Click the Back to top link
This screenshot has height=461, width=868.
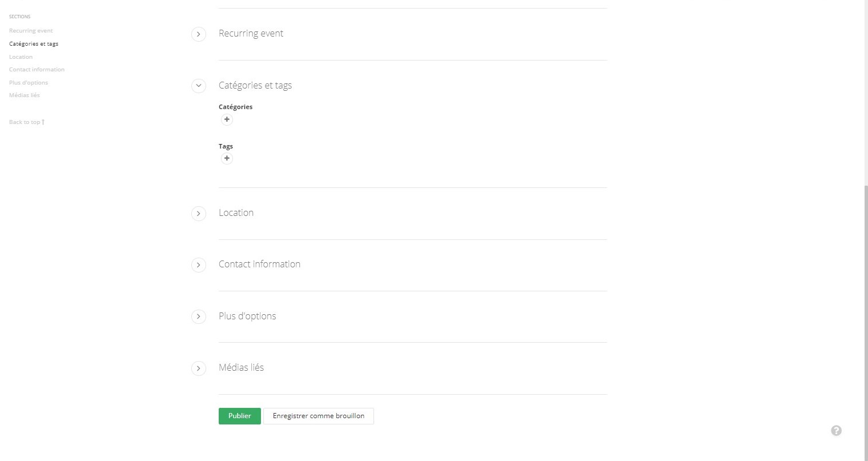click(x=26, y=122)
